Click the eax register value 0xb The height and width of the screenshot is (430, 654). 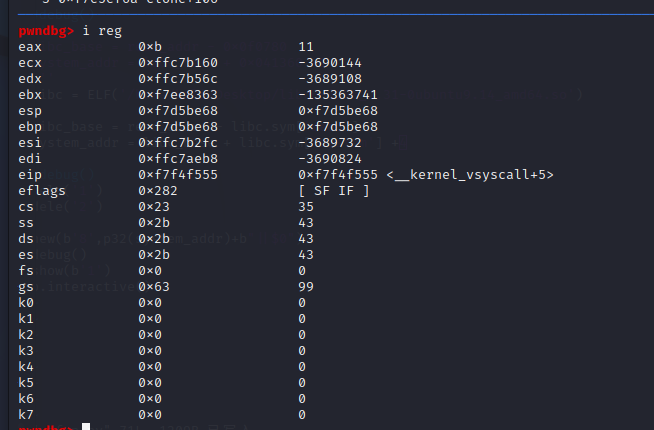tap(150, 47)
